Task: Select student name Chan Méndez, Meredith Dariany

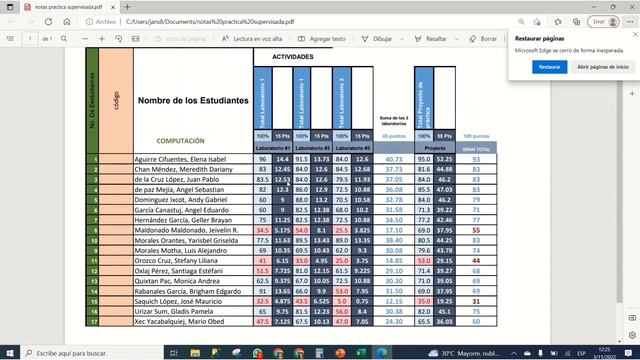Action: pyautogui.click(x=183, y=169)
